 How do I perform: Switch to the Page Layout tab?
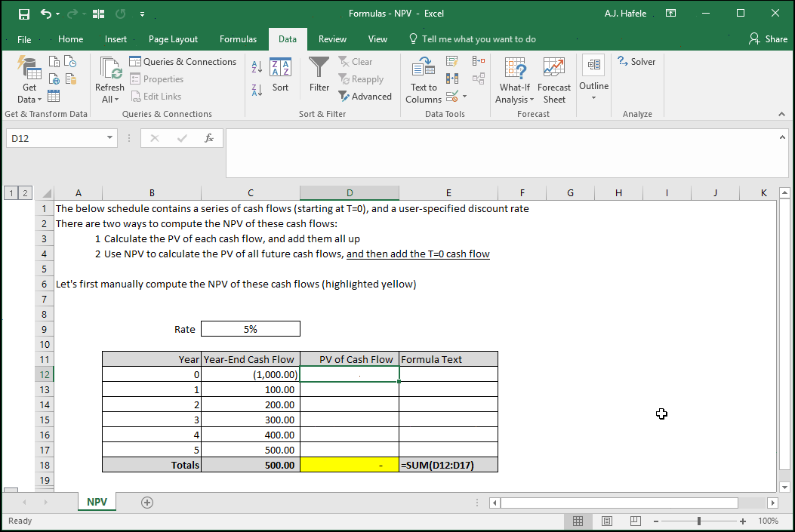[173, 39]
